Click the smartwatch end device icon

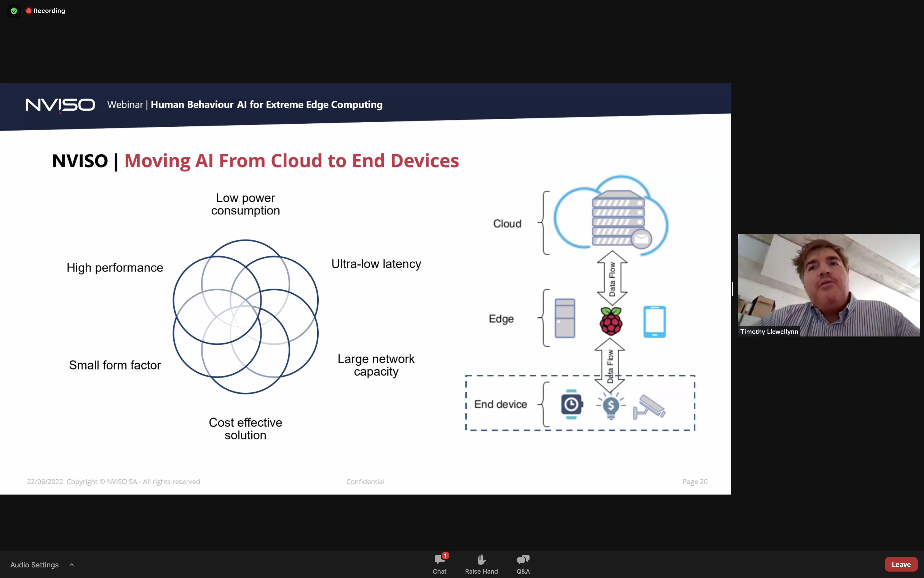pos(572,404)
